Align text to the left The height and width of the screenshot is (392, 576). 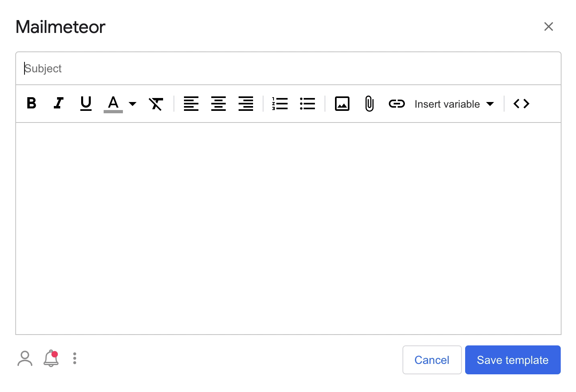pyautogui.click(x=191, y=104)
